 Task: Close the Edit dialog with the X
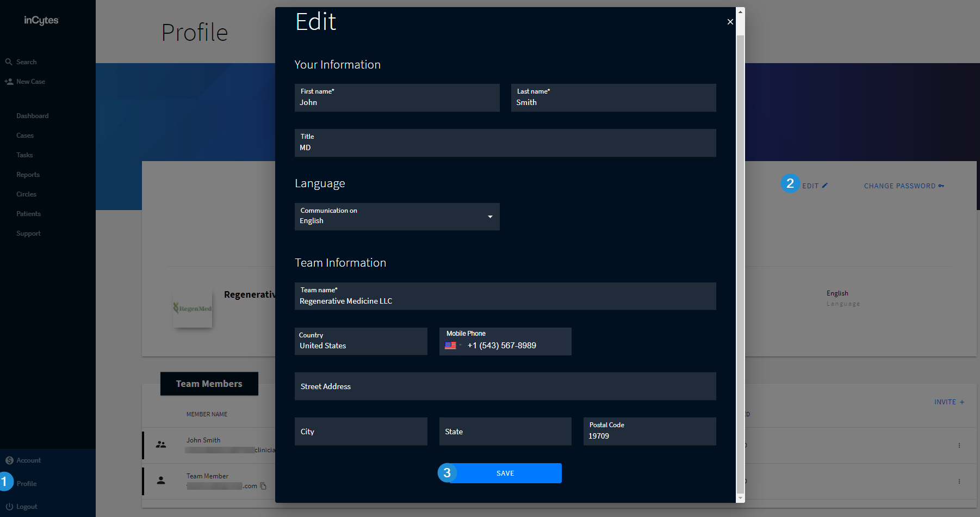pyautogui.click(x=730, y=22)
